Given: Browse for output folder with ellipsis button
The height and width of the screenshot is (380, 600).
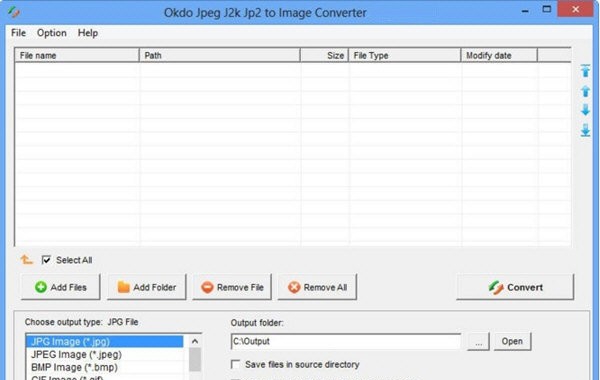Looking at the screenshot, I should [478, 342].
